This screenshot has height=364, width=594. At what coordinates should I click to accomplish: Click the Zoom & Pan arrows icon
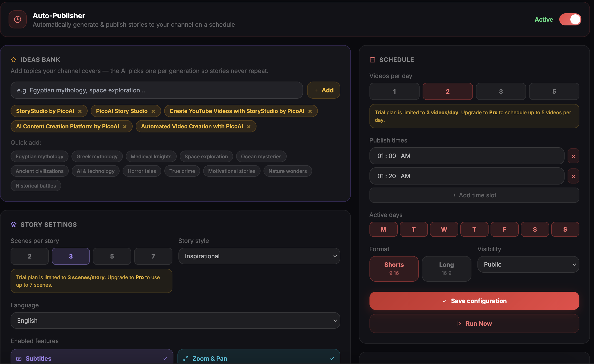(186, 358)
